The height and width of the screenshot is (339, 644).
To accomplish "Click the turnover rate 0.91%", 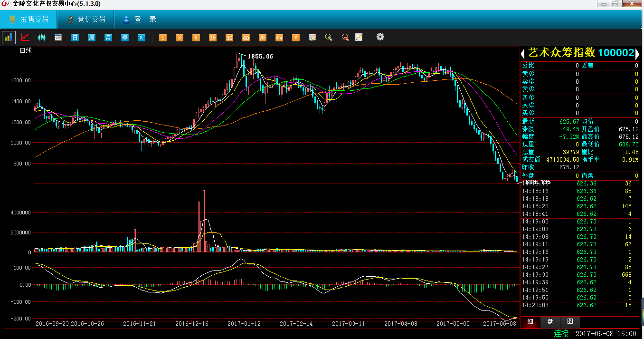I will (630, 160).
